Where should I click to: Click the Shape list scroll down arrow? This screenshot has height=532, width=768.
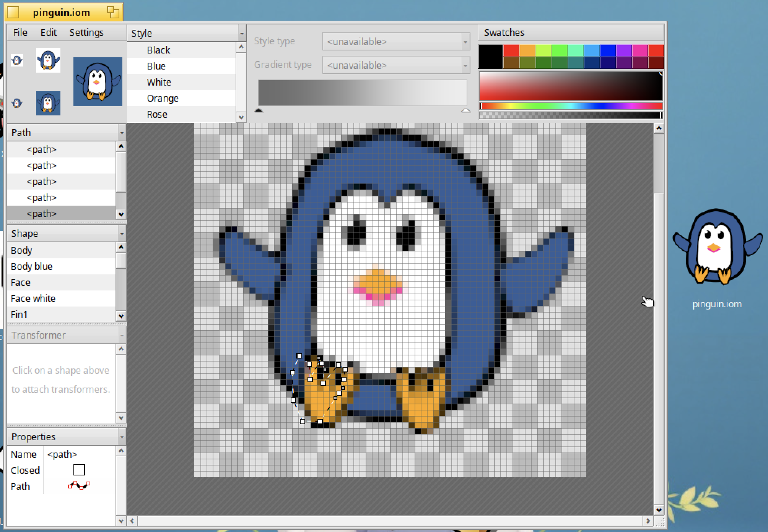coord(121,316)
